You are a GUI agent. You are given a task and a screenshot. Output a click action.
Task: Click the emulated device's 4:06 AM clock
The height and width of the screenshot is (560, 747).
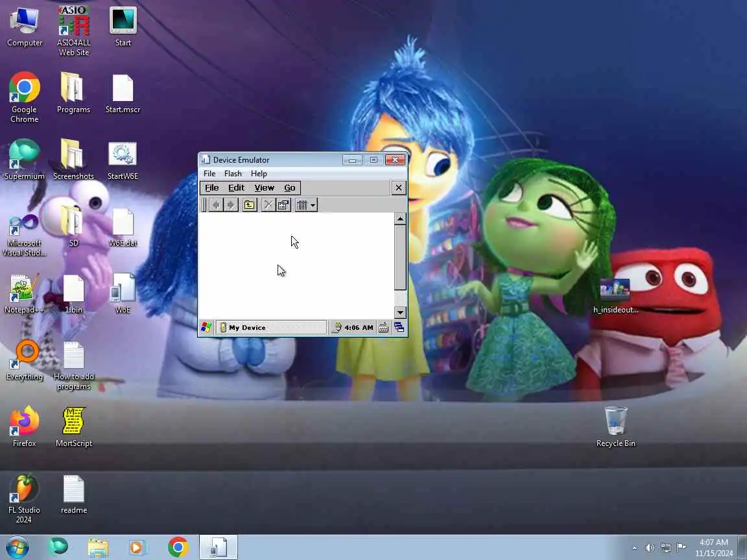(359, 327)
